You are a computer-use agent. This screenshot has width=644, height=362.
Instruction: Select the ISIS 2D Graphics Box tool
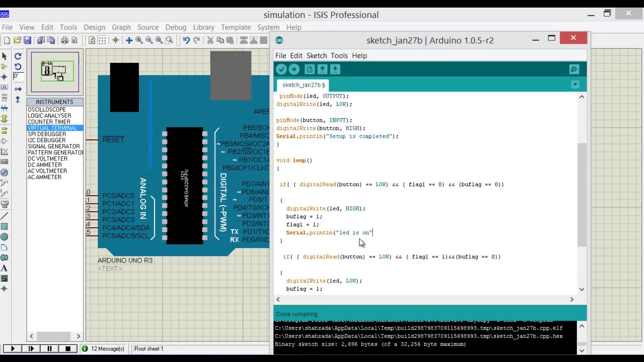click(x=4, y=226)
